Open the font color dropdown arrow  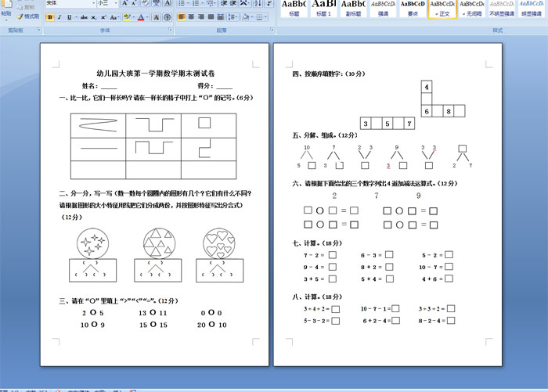click(x=147, y=17)
